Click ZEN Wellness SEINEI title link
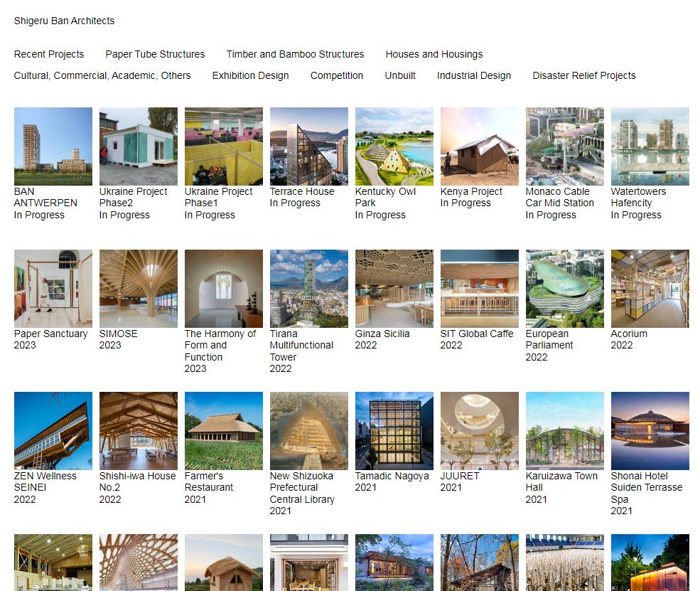Viewport: 700px width, 591px height. [x=45, y=481]
